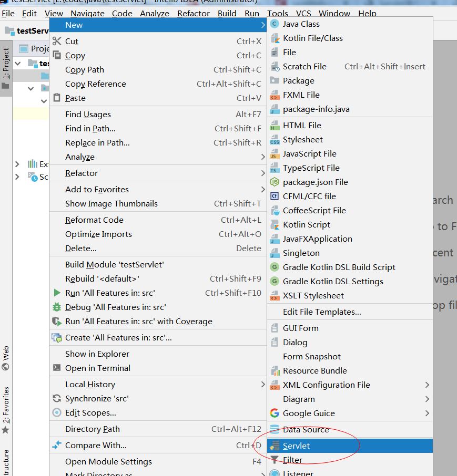457x476 pixels.
Task: Click the JavaScript File icon
Action: click(x=275, y=154)
